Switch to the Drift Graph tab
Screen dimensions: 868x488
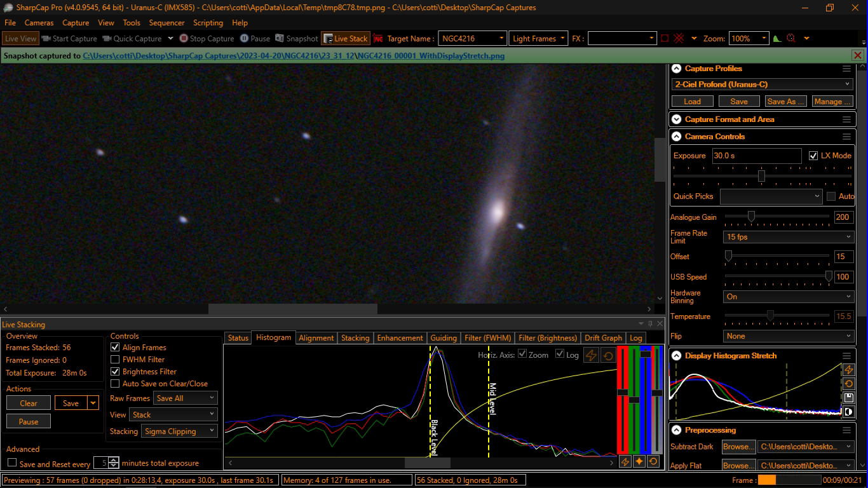[x=602, y=338]
